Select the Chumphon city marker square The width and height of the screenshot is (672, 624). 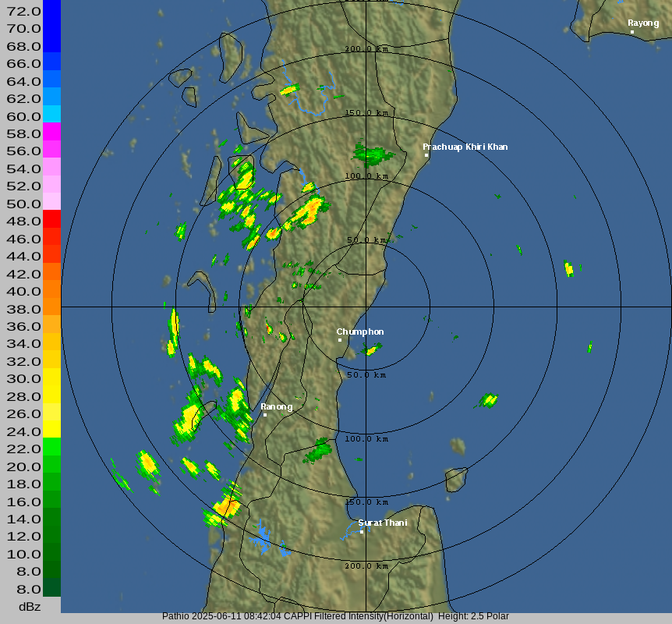point(340,340)
